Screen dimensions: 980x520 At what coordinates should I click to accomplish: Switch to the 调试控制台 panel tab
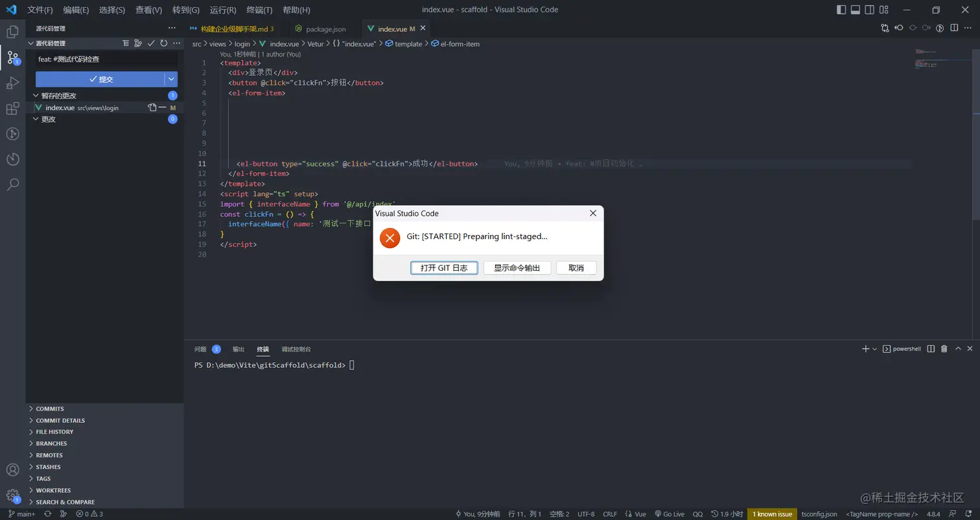pos(296,349)
